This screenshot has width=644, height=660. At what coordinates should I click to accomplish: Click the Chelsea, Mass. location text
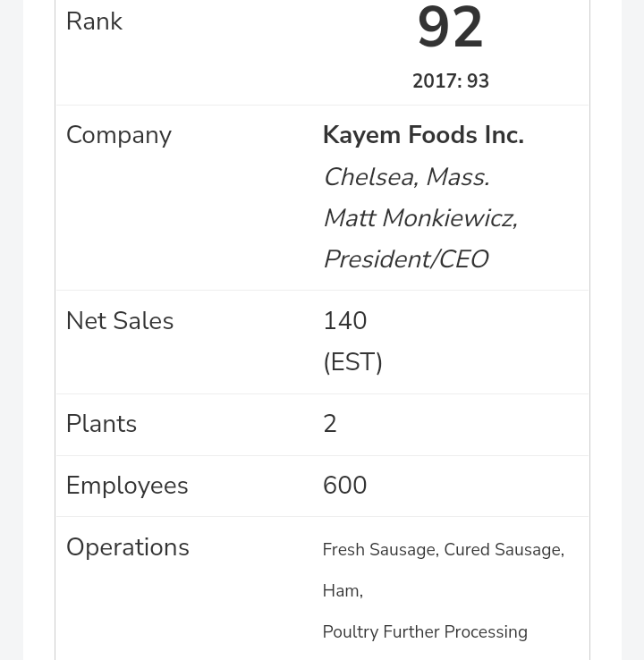(x=405, y=177)
